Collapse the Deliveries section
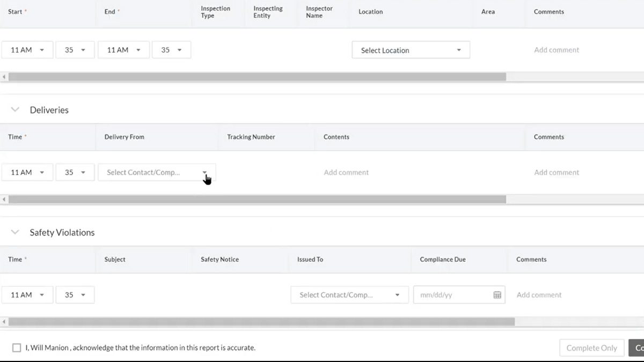The width and height of the screenshot is (644, 362). tap(14, 109)
